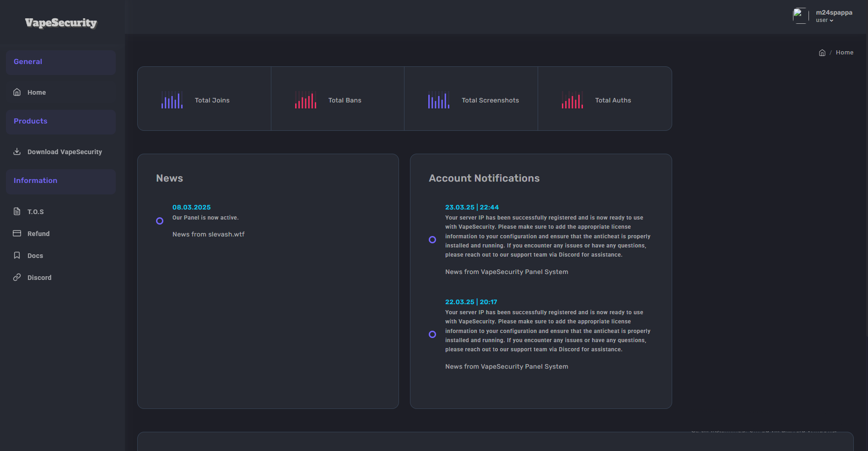Open the General menu section
Screen dimensions: 868x451
[28, 61]
